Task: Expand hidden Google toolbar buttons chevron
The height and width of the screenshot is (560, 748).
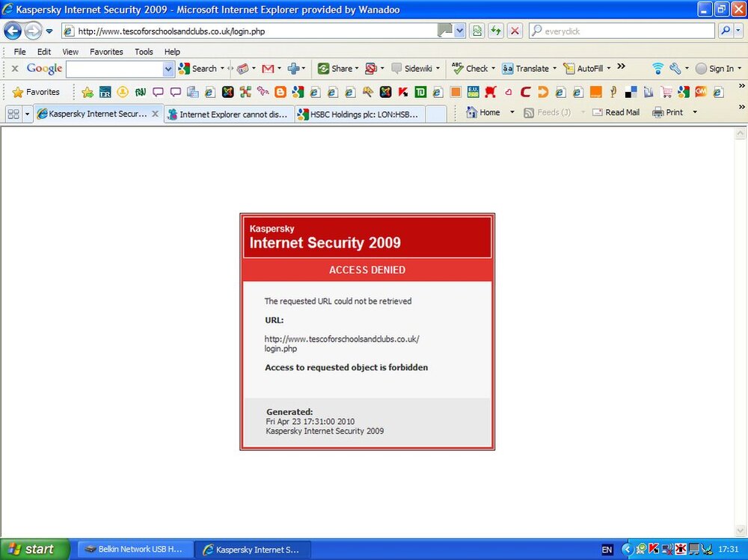Action: click(x=621, y=67)
